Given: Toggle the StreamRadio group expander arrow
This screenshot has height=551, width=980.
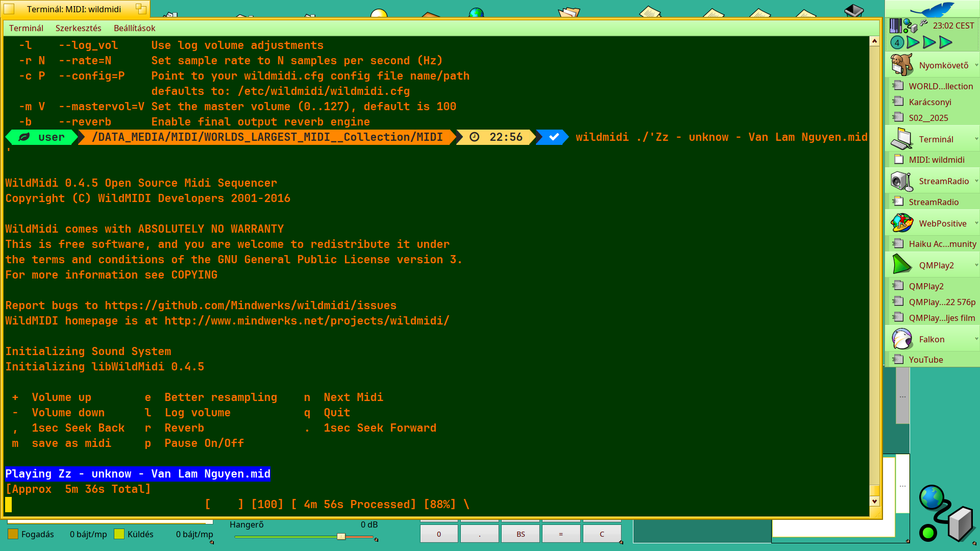Looking at the screenshot, I should tap(976, 181).
